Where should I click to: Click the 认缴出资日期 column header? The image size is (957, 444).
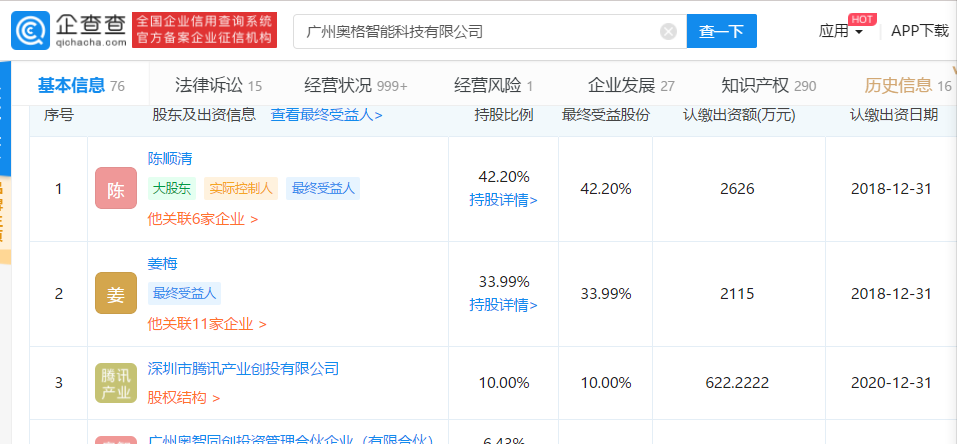(894, 115)
